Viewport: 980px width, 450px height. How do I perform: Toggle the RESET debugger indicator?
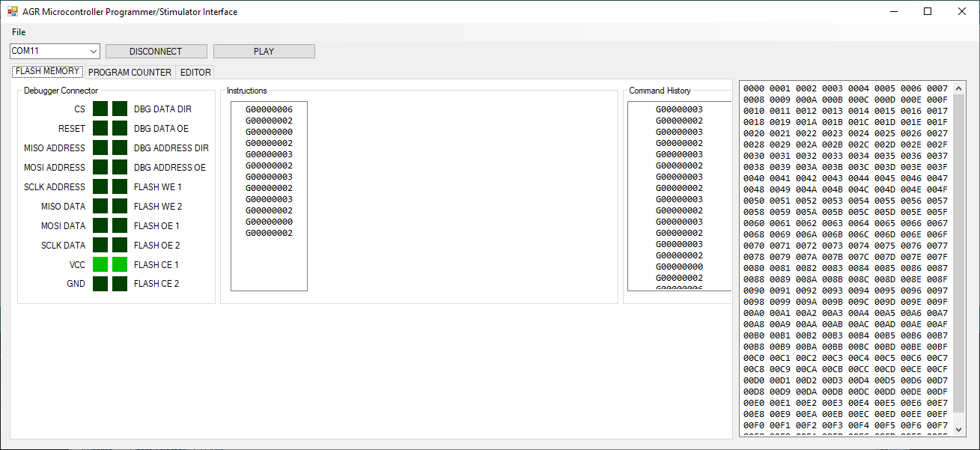(100, 128)
